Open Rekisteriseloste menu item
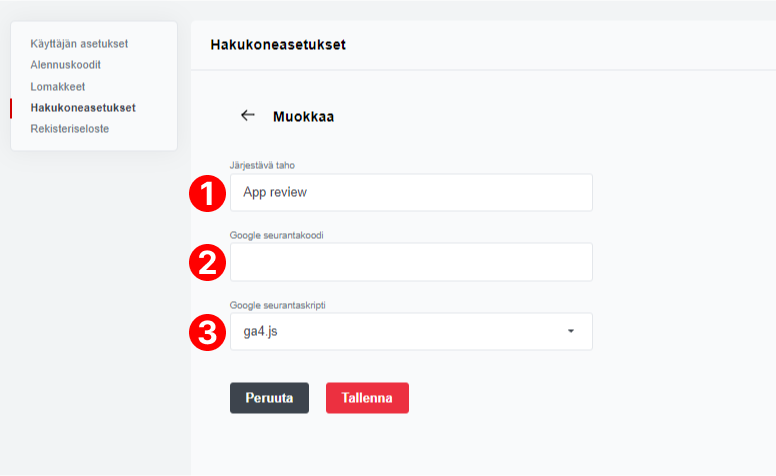Viewport: 776px width, 476px height. pos(70,129)
